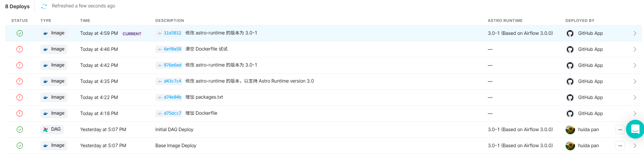644x155 pixels.
Task: Click huida pan avatar in Base Image Deploy row
Action: pyautogui.click(x=570, y=146)
